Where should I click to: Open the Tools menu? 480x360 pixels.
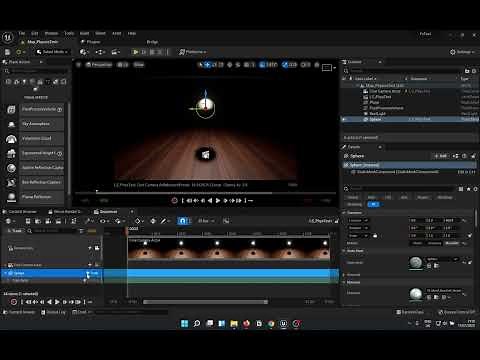click(x=69, y=33)
